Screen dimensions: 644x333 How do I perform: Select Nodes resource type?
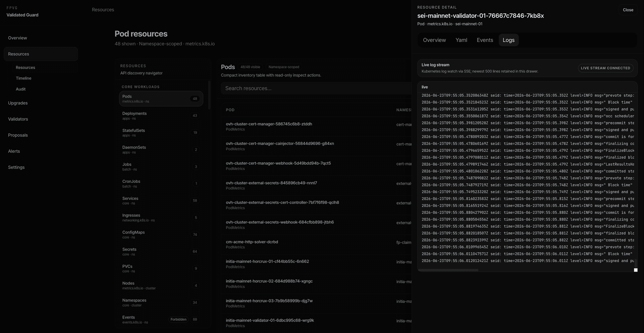[161, 286]
